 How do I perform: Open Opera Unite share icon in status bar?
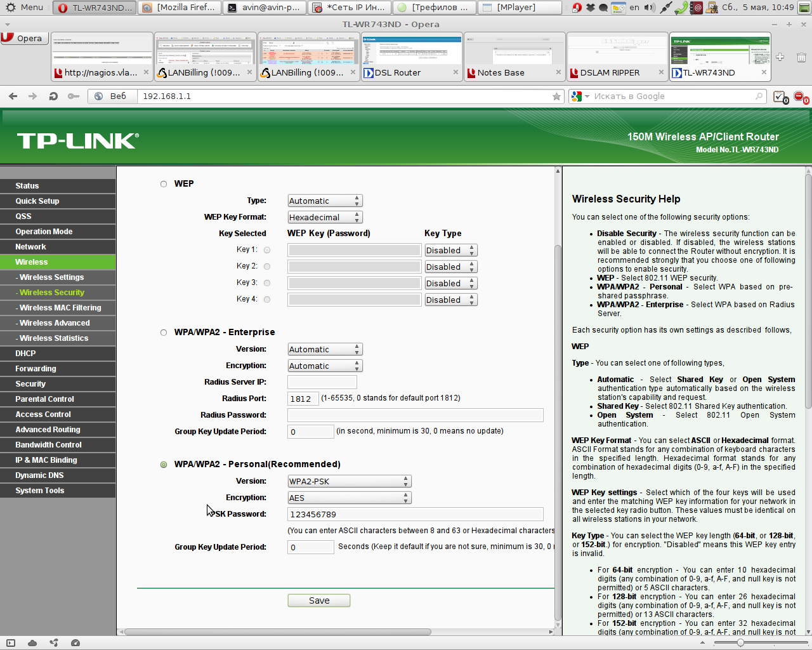click(x=54, y=643)
